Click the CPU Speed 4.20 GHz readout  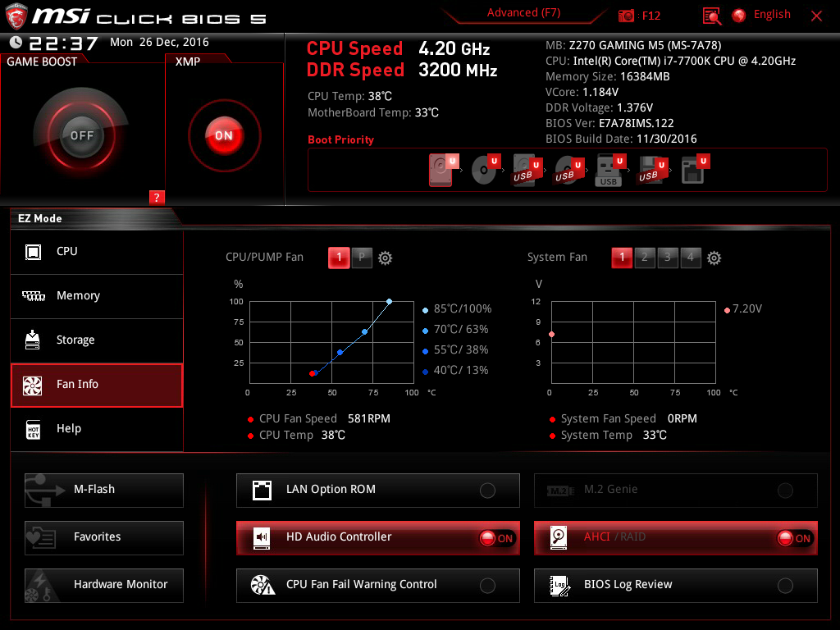[398, 48]
